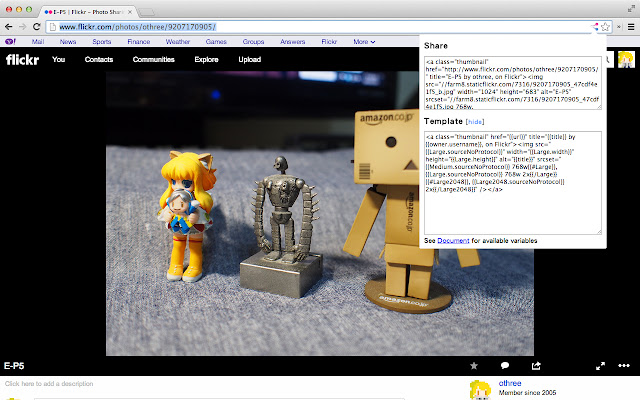
Task: Open Answers in the Yahoo toolbar
Action: coord(293,42)
